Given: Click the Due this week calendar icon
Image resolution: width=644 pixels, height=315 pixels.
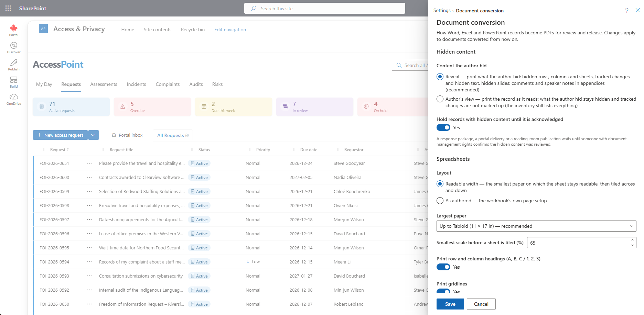Looking at the screenshot, I should (204, 107).
